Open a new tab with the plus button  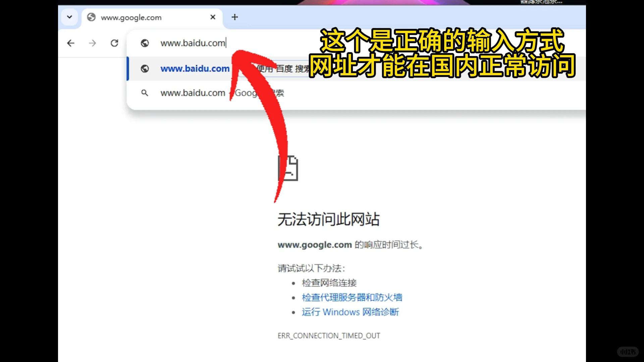[x=234, y=17]
